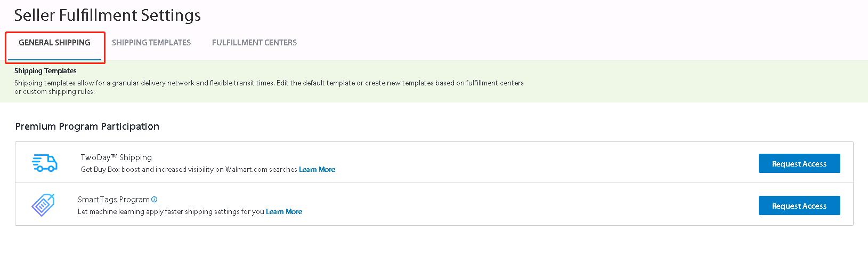Image resolution: width=868 pixels, height=253 pixels.
Task: Click the Buy Box boost description text
Action: (x=189, y=170)
